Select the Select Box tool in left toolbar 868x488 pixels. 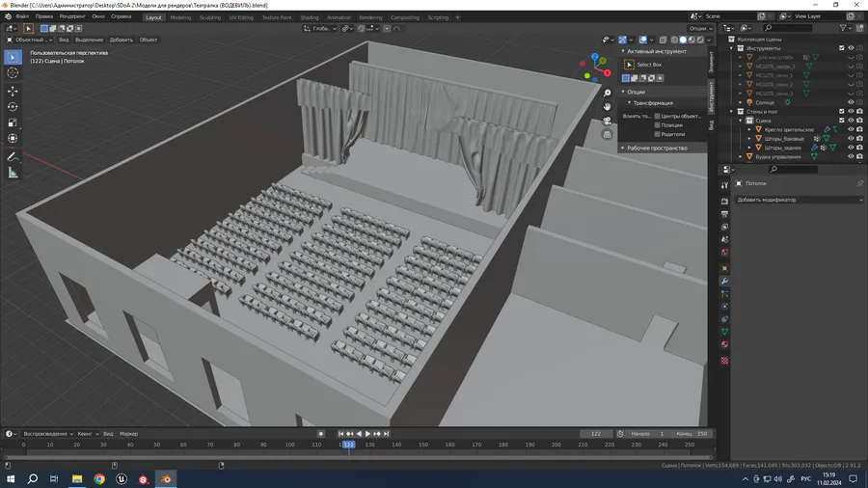14,57
